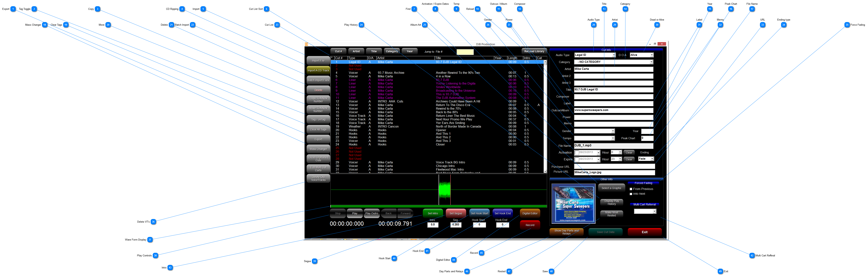This screenshot has height=276, width=868.
Task: Click Show Day Parts and Relays
Action: (x=566, y=232)
